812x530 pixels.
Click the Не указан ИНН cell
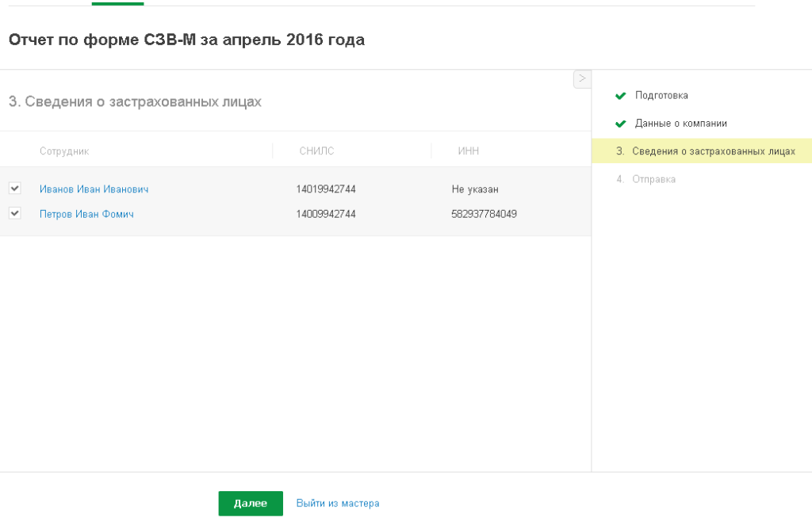(475, 189)
